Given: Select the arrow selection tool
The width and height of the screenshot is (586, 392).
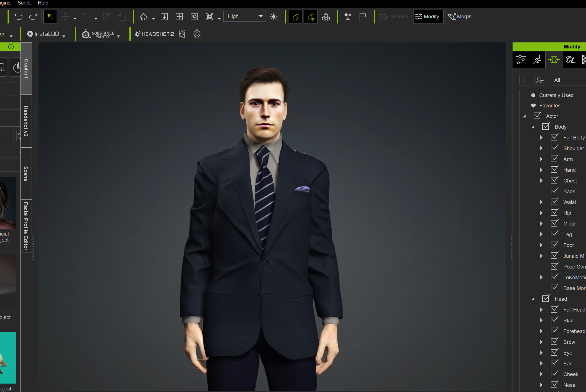Looking at the screenshot, I should coord(50,17).
